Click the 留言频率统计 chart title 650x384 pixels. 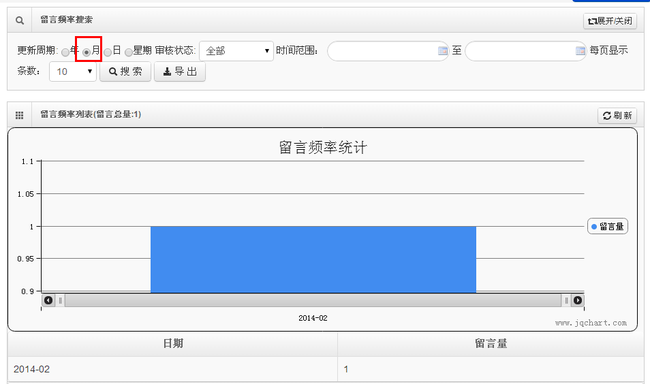click(x=323, y=147)
